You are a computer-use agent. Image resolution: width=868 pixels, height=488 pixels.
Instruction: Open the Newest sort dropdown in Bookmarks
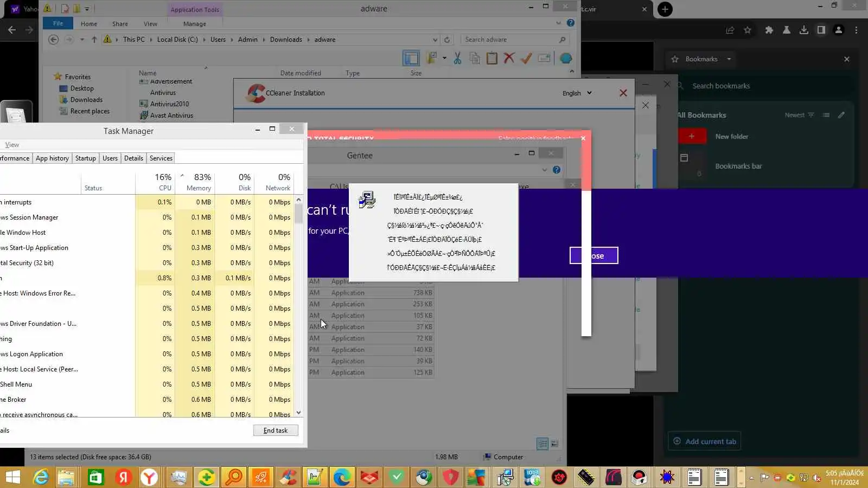pyautogui.click(x=799, y=115)
